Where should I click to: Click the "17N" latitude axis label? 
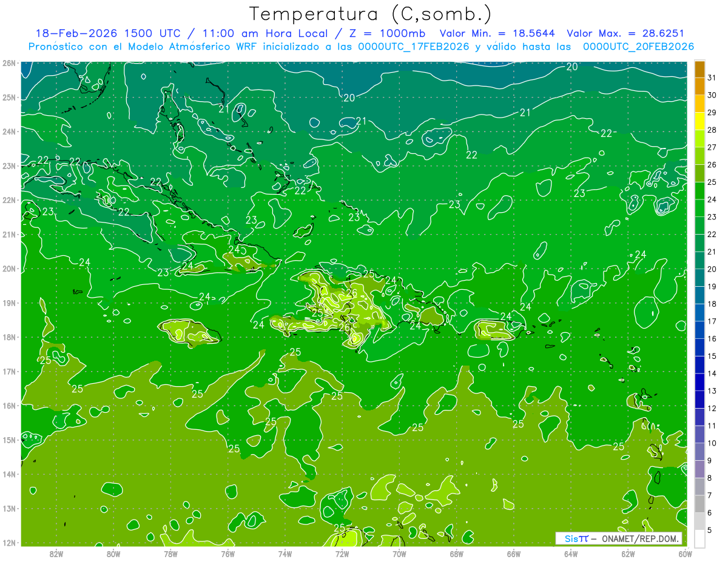(8, 372)
